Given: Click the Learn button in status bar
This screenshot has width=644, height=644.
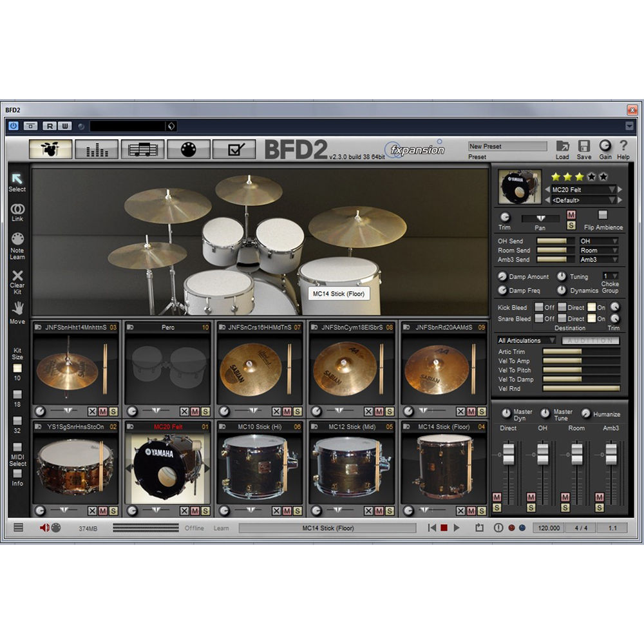Looking at the screenshot, I should pos(221,528).
